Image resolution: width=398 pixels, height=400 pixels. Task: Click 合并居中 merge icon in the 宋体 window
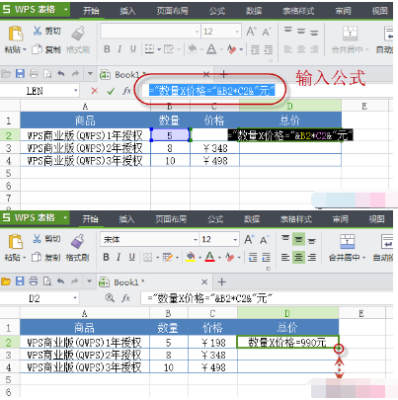[x=347, y=241]
